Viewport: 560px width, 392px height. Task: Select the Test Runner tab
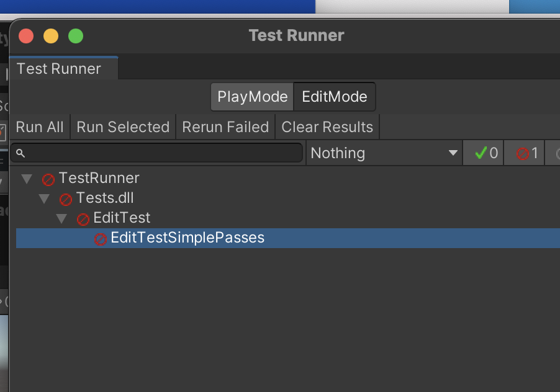(59, 69)
